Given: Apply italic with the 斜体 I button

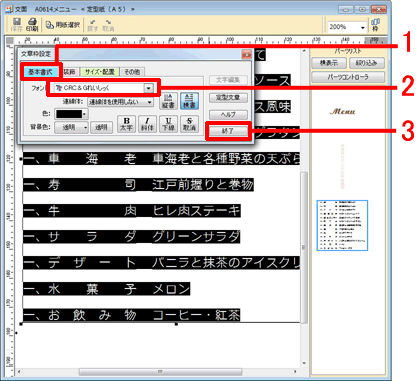Looking at the screenshot, I should pos(147,124).
